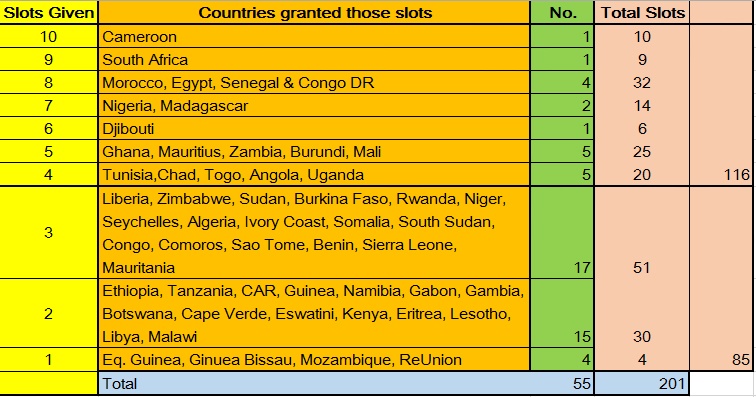Click the Nigeria, Madagascar cell
Viewport: 756px width, 397px height.
pyautogui.click(x=314, y=106)
